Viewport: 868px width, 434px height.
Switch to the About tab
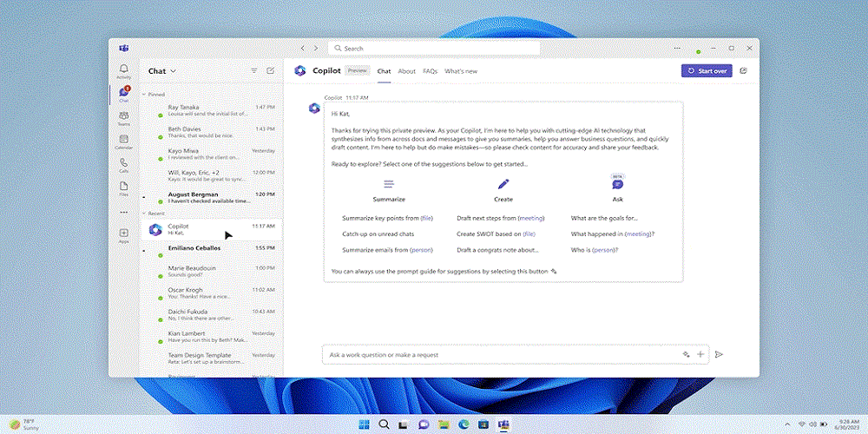click(406, 71)
